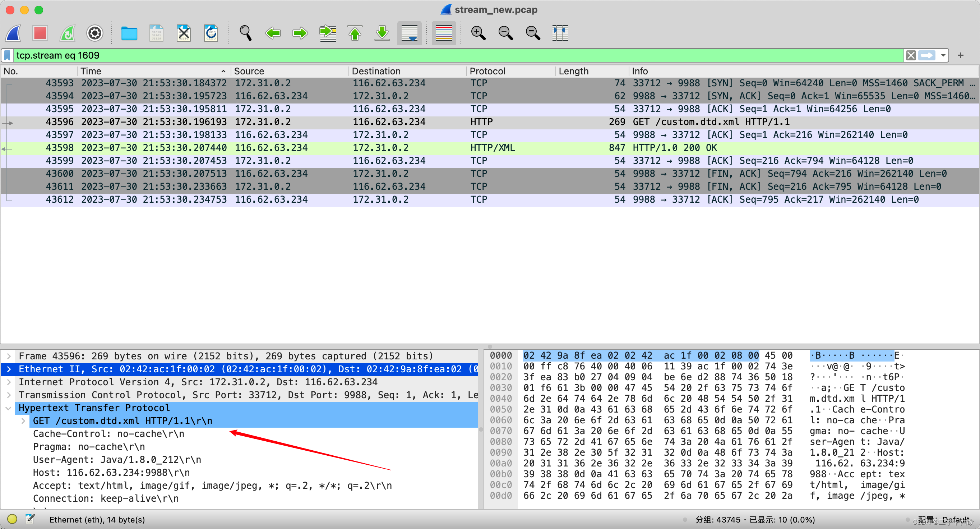This screenshot has width=980, height=529.
Task: Click the display filter input field
Action: [456, 55]
